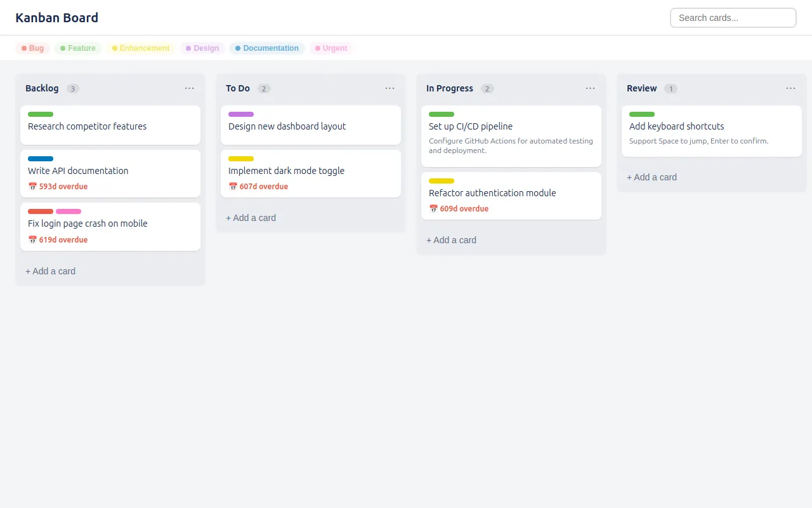The width and height of the screenshot is (812, 508).
Task: Click the green label on Add keyboard shortcuts
Action: tap(642, 114)
